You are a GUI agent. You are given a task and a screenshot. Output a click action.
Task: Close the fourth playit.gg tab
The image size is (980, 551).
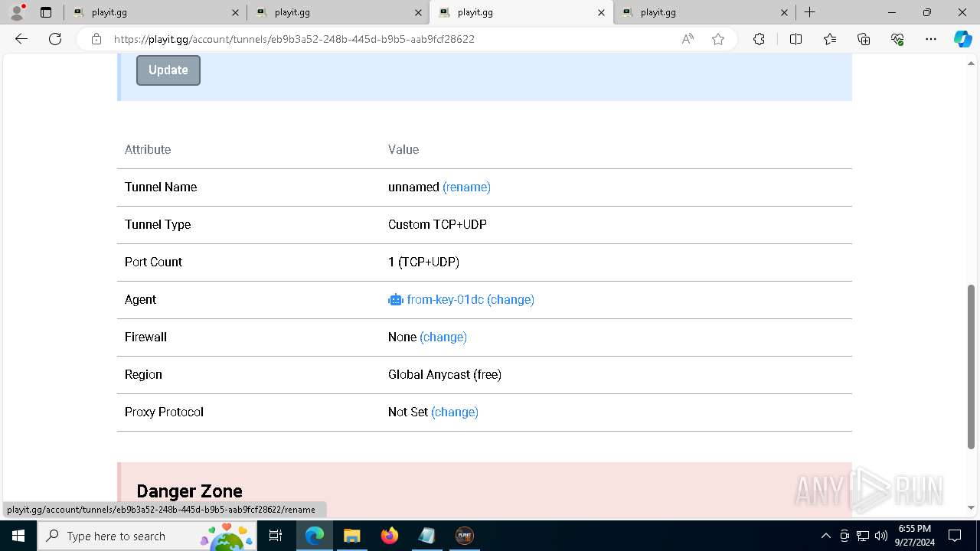784,12
